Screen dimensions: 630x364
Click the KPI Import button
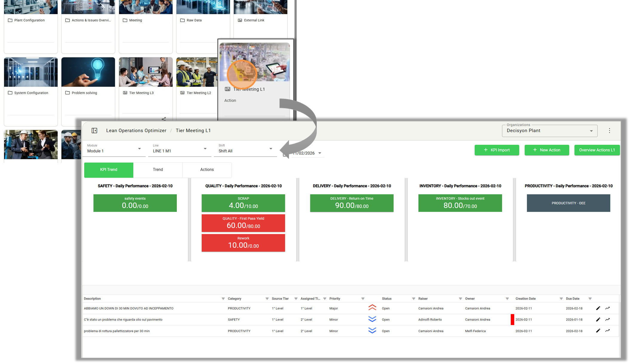point(497,150)
